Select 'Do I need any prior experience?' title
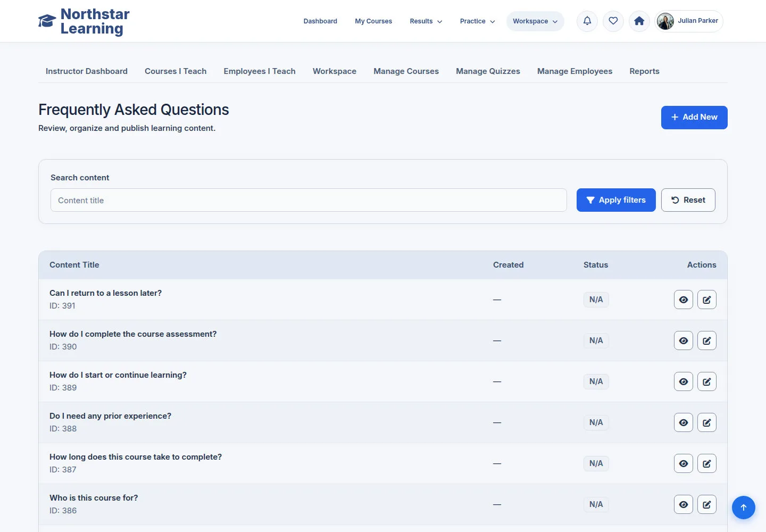Image resolution: width=766 pixels, height=532 pixels. coord(110,416)
